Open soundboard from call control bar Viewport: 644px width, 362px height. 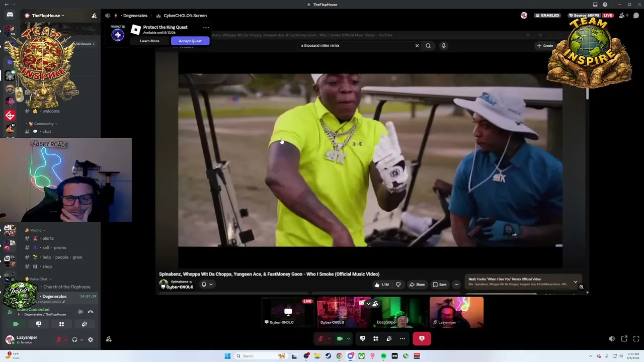pyautogui.click(x=389, y=339)
